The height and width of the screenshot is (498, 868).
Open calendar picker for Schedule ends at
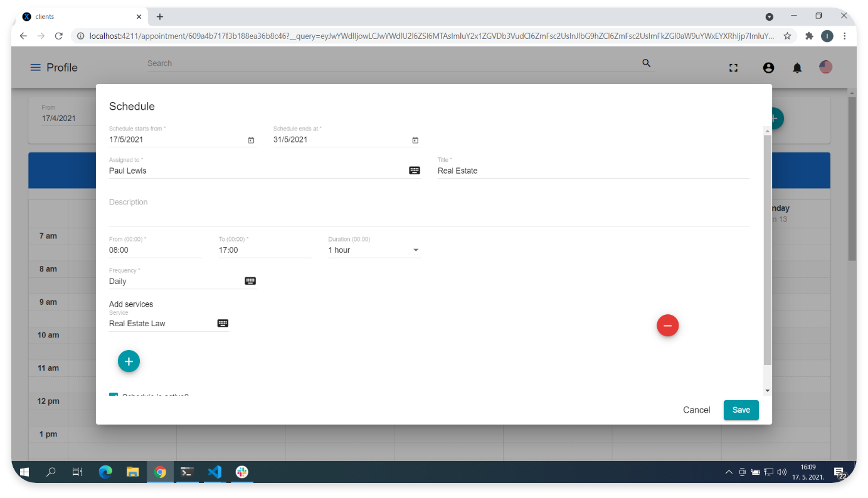click(415, 140)
